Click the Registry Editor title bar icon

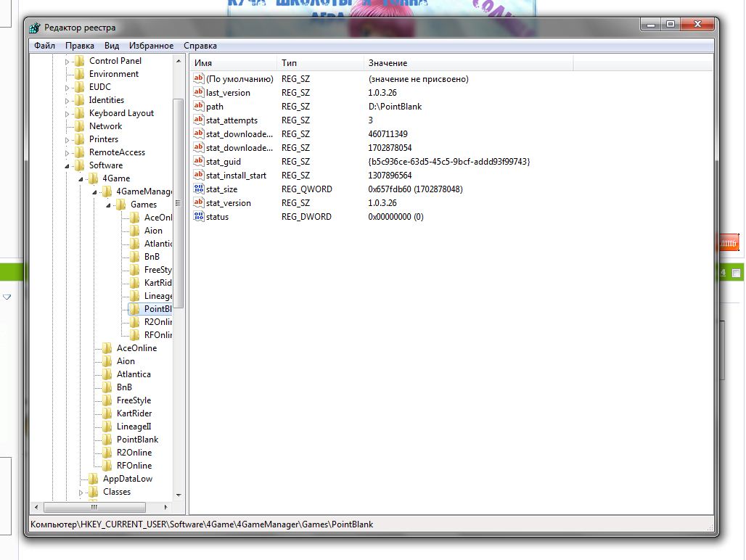pyautogui.click(x=35, y=28)
